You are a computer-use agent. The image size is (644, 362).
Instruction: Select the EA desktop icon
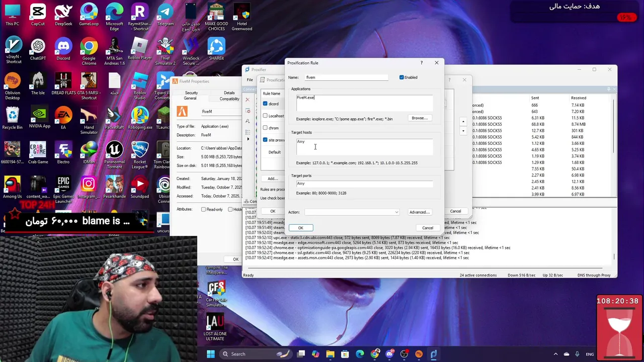click(63, 118)
